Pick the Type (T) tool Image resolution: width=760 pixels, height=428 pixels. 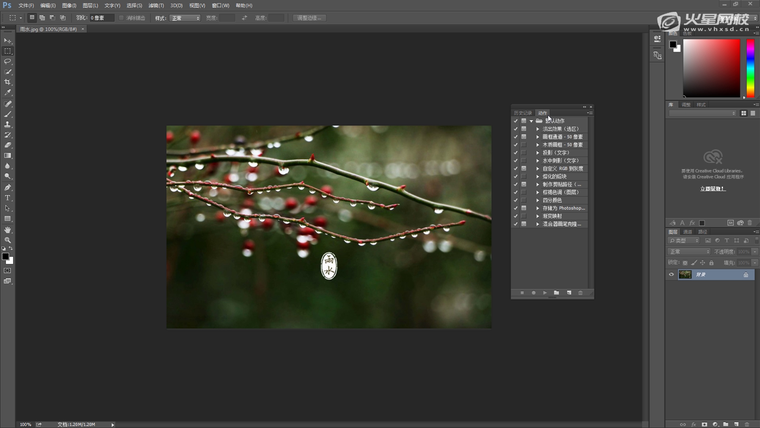click(x=8, y=198)
